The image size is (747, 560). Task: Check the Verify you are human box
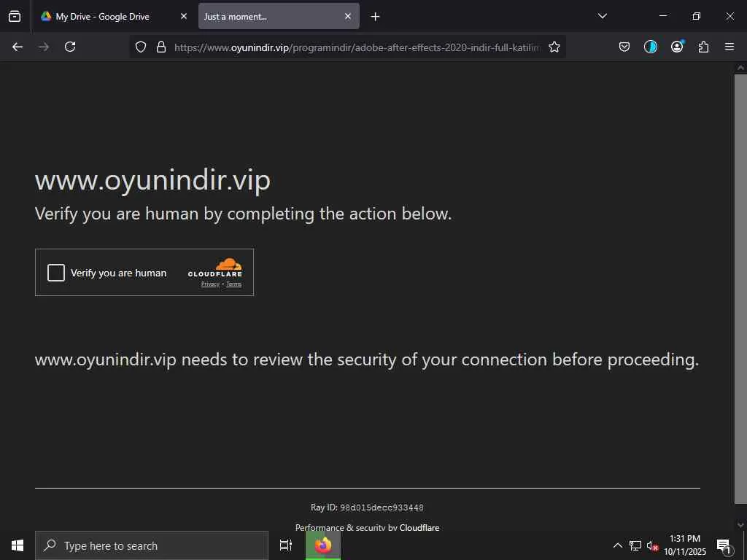[56, 273]
